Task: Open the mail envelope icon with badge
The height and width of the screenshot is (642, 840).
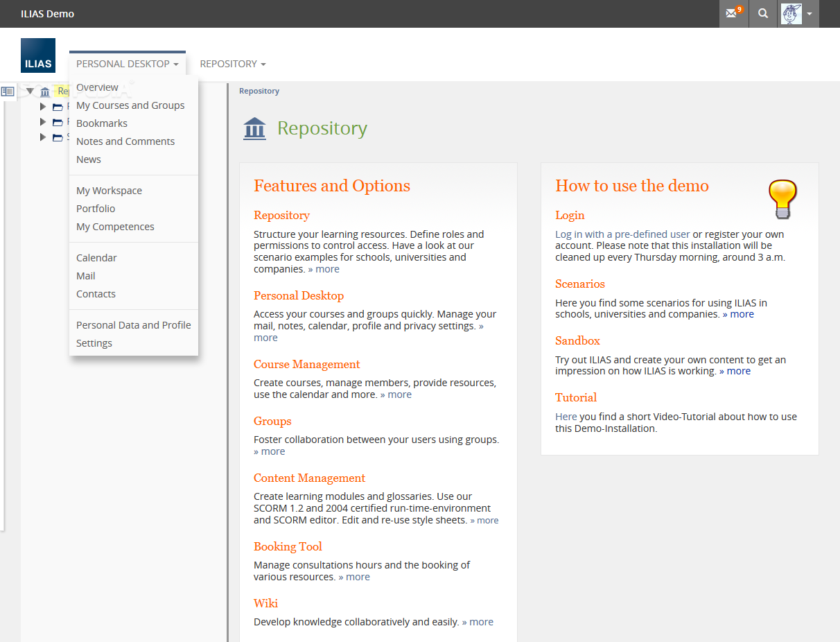Action: pos(733,13)
